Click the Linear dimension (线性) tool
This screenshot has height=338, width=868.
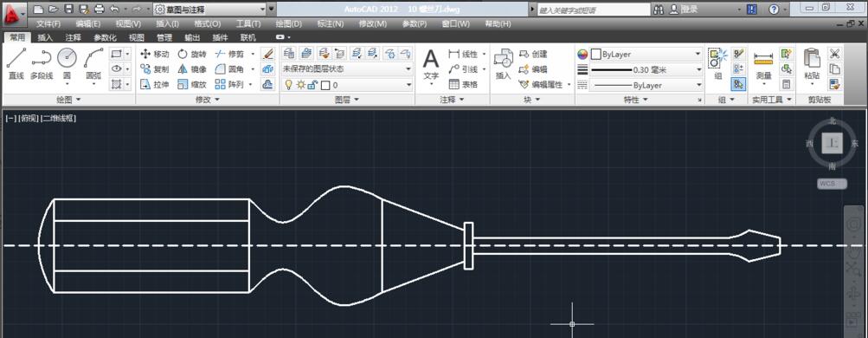464,54
